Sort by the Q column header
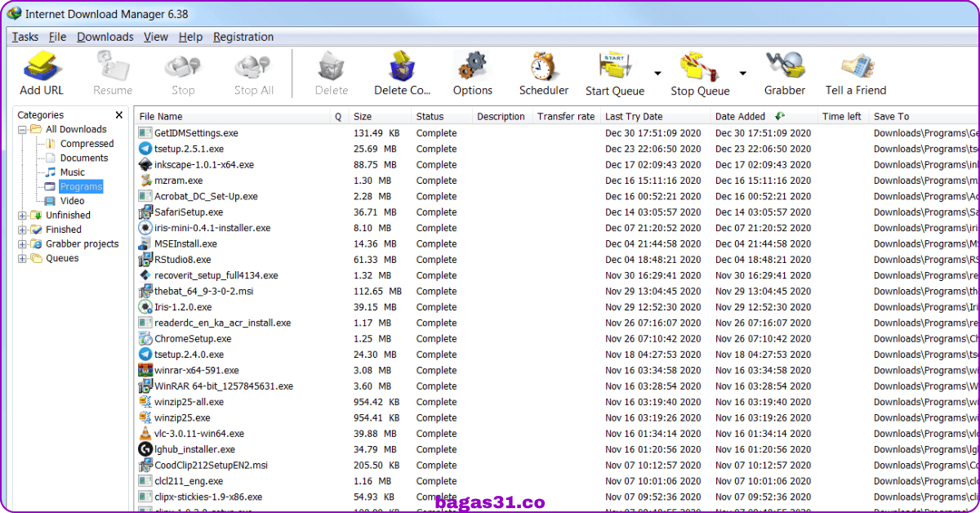 tap(339, 117)
